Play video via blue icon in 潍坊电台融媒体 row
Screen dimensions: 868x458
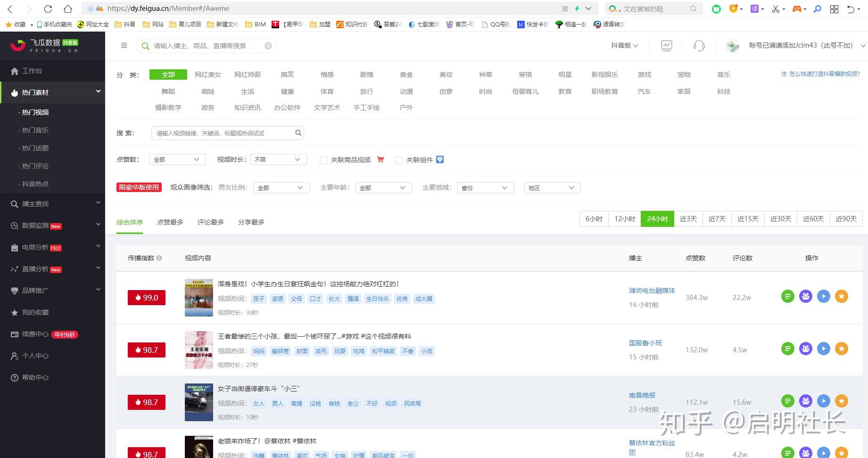(x=824, y=296)
